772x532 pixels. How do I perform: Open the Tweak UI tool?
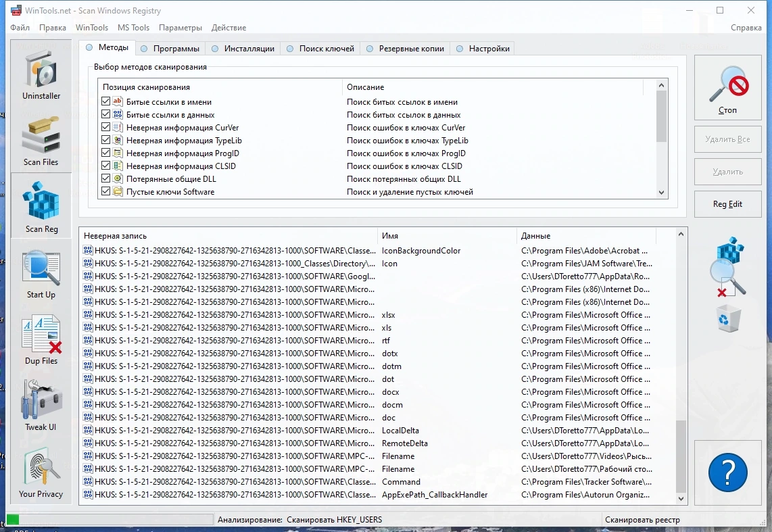click(x=41, y=404)
